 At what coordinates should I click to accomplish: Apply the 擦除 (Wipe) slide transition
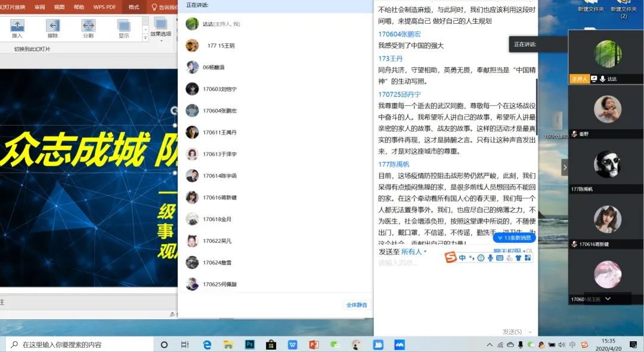pos(52,28)
